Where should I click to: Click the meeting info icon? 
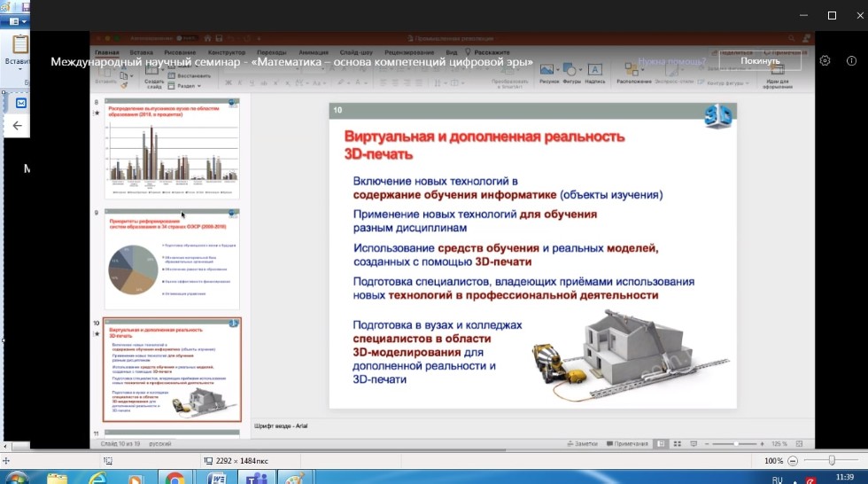(x=851, y=61)
